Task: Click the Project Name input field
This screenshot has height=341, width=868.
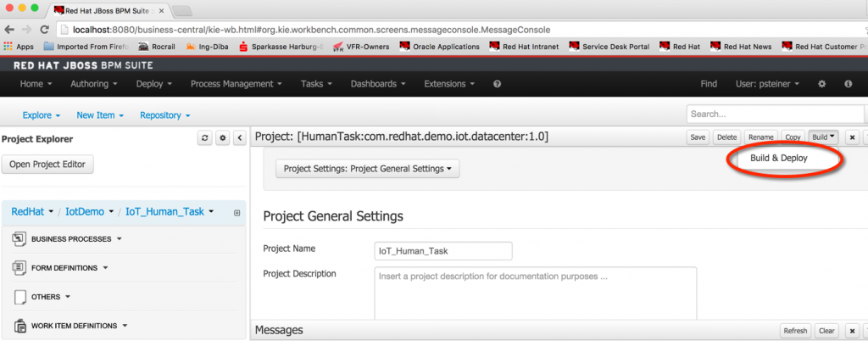Action: [443, 251]
